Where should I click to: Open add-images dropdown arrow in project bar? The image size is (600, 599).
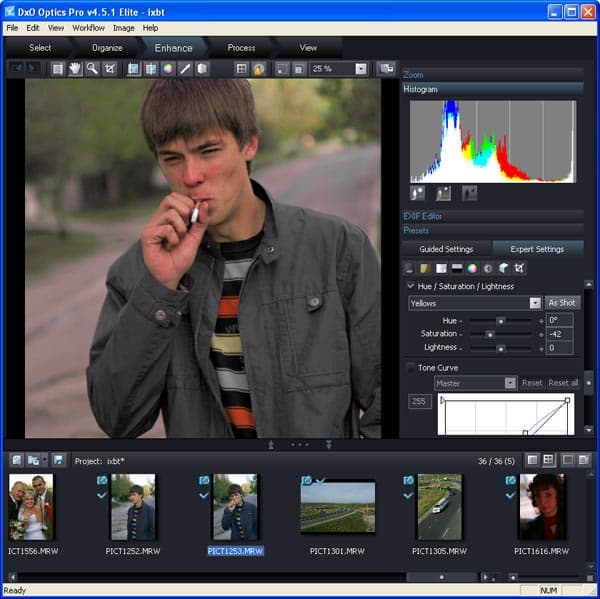45,460
